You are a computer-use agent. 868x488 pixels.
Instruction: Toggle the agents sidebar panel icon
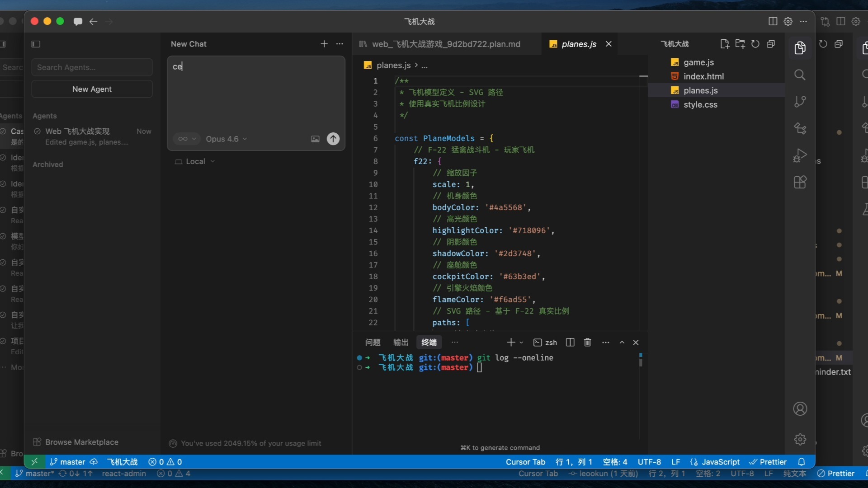[36, 44]
